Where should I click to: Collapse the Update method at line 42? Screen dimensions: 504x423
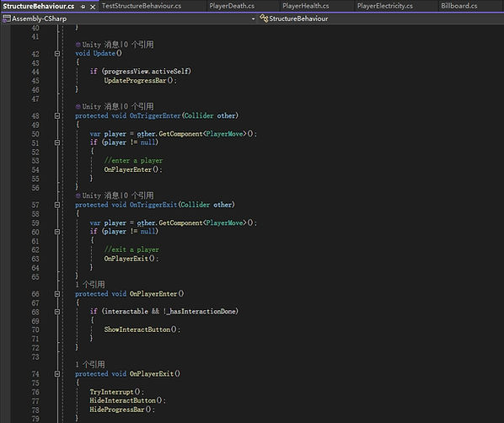click(57, 53)
